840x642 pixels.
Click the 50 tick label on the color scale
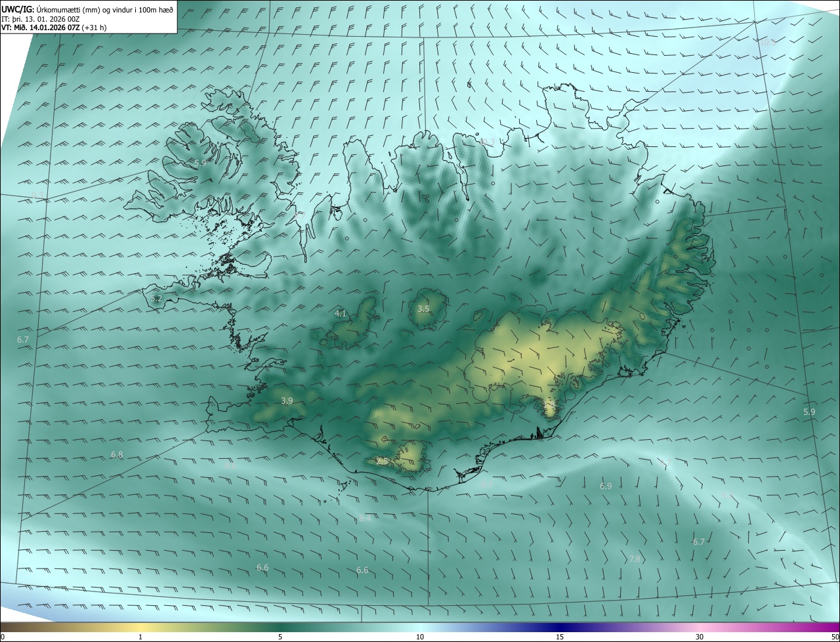(835, 637)
